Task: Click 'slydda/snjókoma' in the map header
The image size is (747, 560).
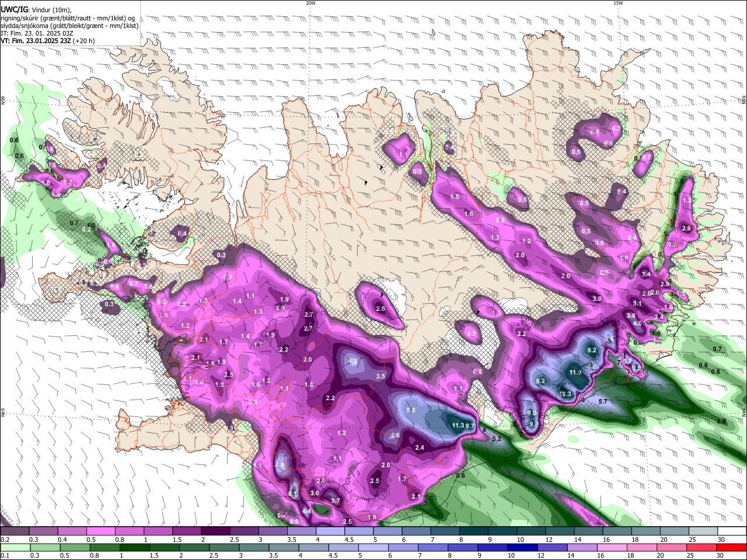Action: pos(25,26)
